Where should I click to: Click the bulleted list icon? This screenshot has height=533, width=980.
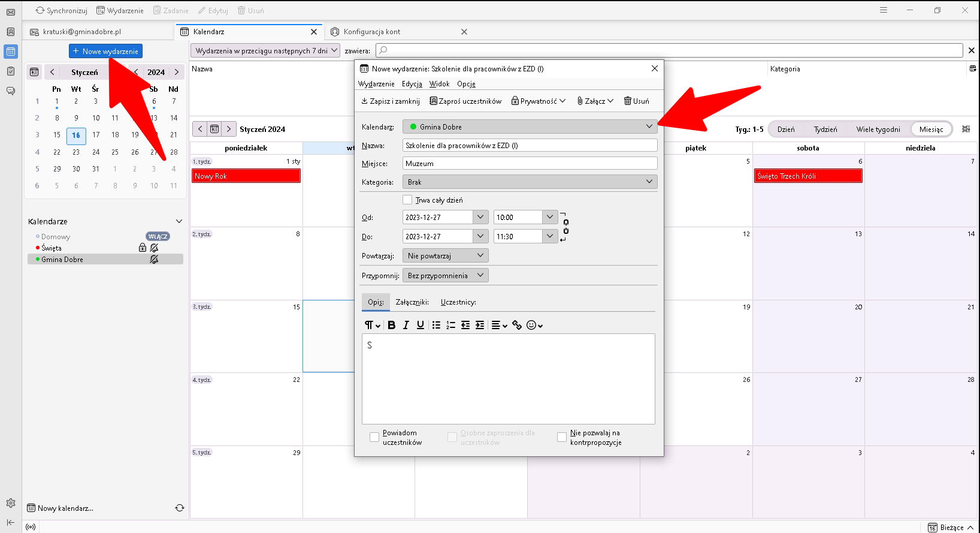click(436, 325)
